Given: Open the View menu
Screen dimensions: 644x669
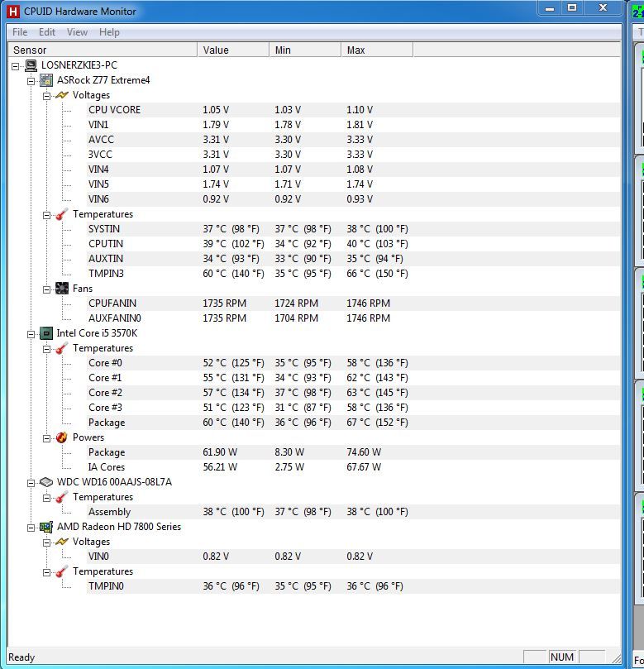Looking at the screenshot, I should coord(77,32).
